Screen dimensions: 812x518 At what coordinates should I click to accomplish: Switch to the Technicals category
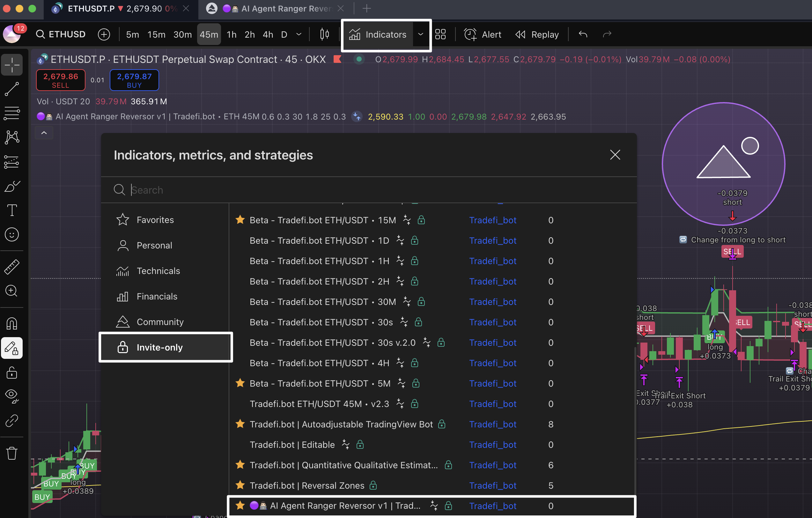[x=158, y=271]
